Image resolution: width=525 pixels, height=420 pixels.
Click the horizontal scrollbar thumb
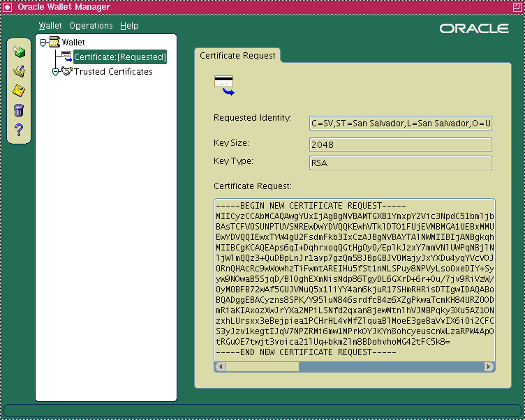point(262,366)
